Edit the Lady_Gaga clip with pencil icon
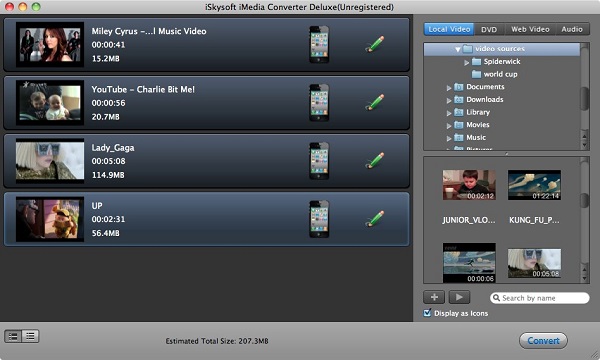600x360 pixels. click(375, 160)
